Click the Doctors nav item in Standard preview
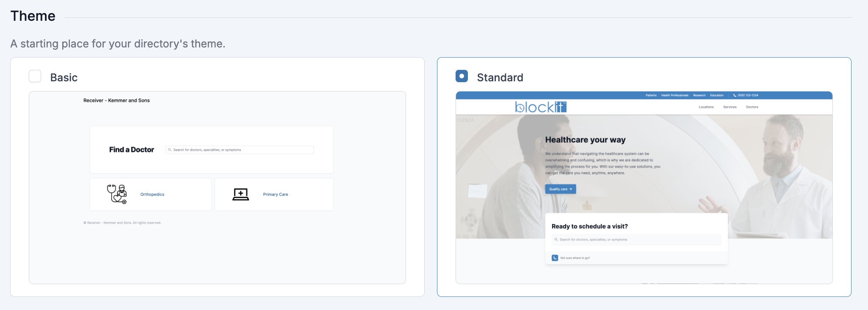Viewport: 868px width, 310px height. (x=752, y=107)
